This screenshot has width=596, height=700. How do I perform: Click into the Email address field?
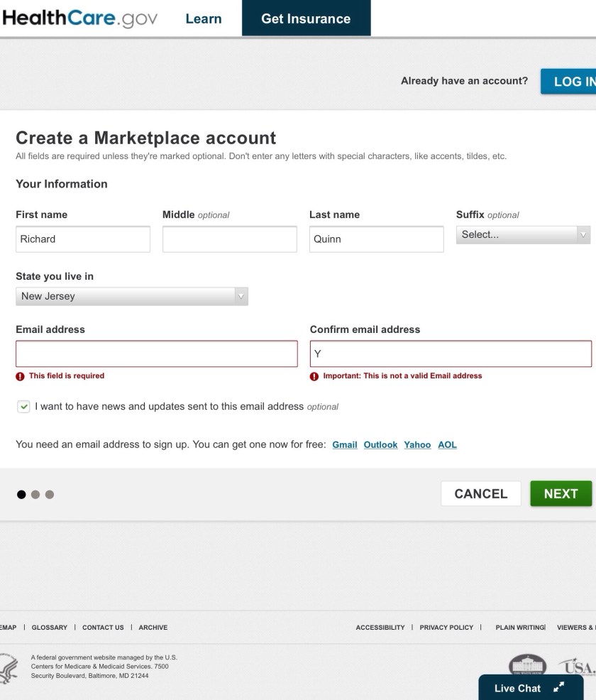[156, 354]
